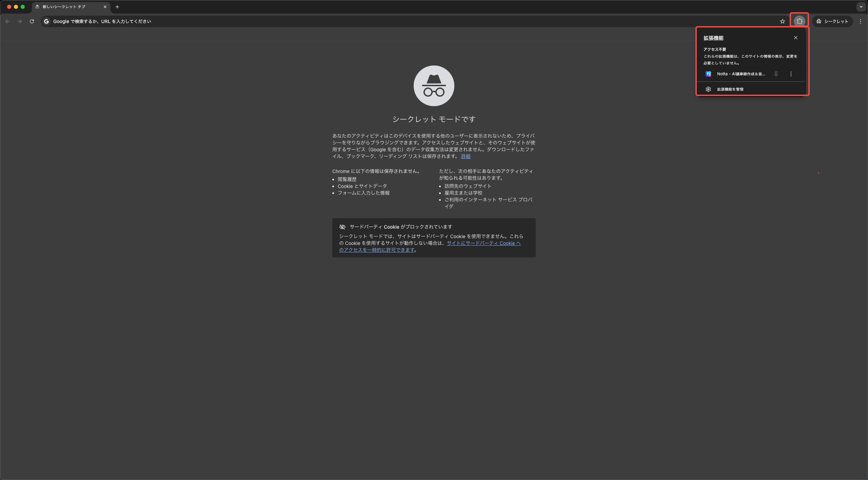The height and width of the screenshot is (480, 868).
Task: Open more actions for the Notta extension
Action: [x=791, y=74]
